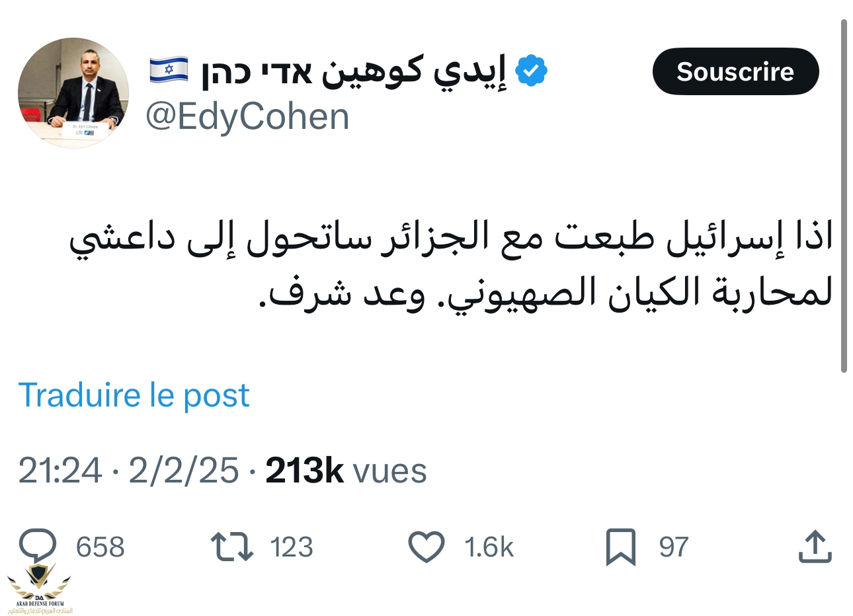Click the 1.6k likes count
The image size is (853, 616).
coord(489,547)
